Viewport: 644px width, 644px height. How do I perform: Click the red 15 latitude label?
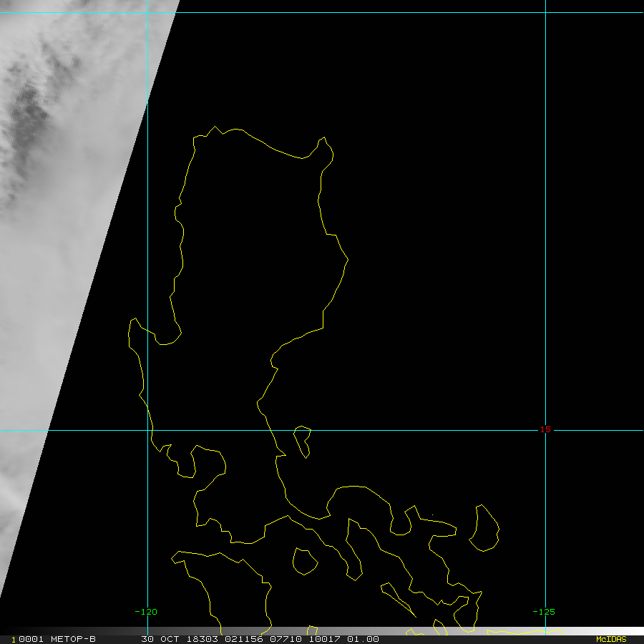(x=545, y=429)
